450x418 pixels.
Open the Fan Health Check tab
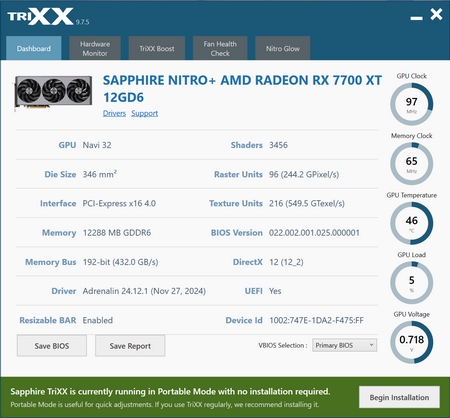[220, 48]
